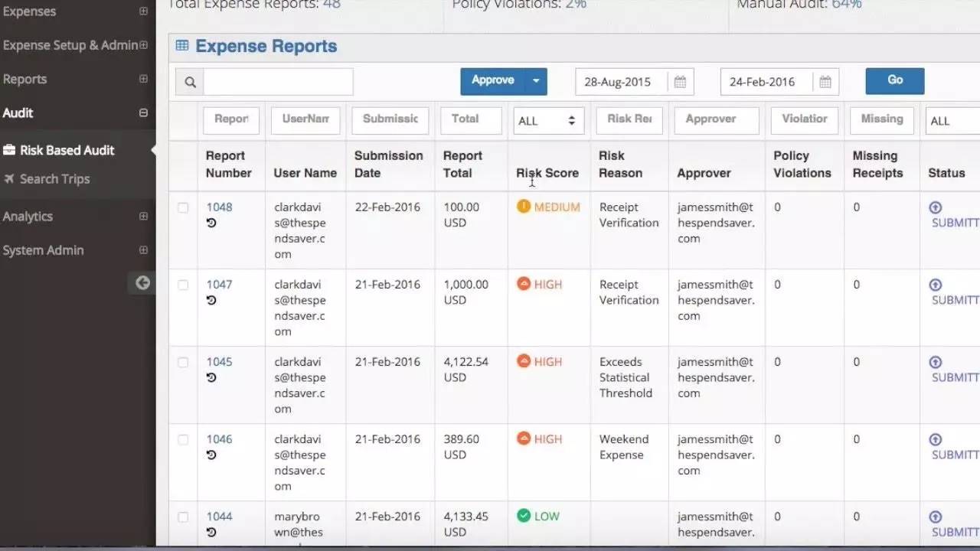Click the Risk Reason filter field
Viewport: 980px width, 551px height.
629,120
